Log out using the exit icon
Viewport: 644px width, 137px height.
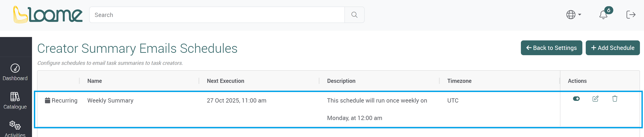[631, 15]
